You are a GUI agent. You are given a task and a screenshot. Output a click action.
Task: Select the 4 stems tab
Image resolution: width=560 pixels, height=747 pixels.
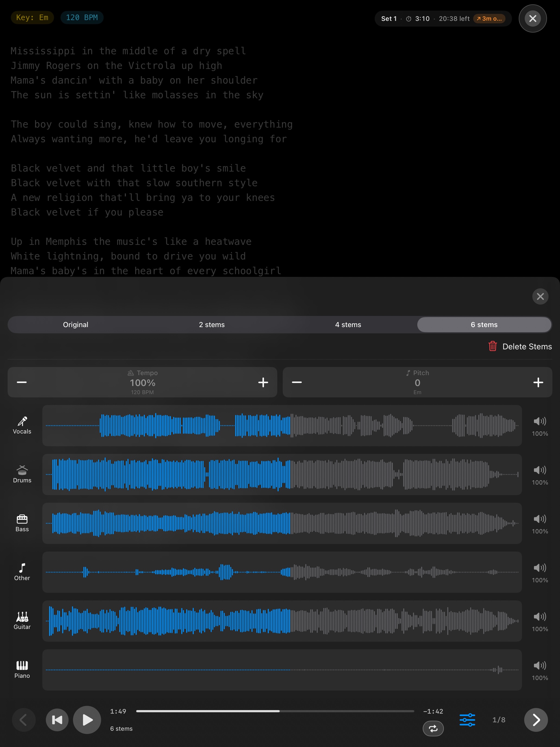pyautogui.click(x=348, y=325)
